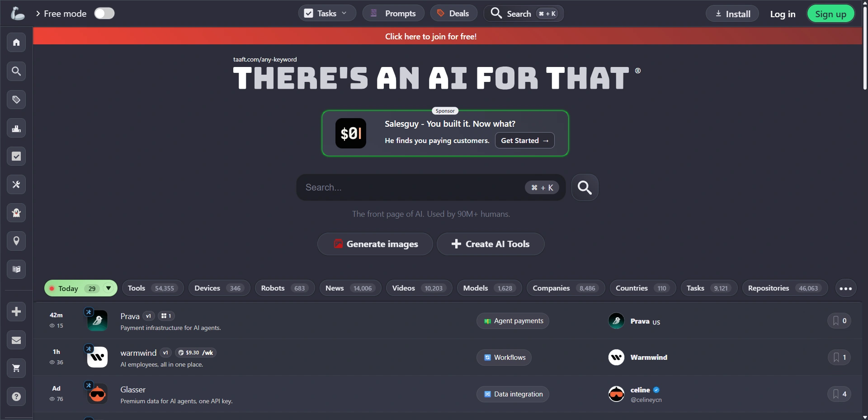Open the Data integration task tag
Viewport: 868px width, 420px height.
pos(513,394)
